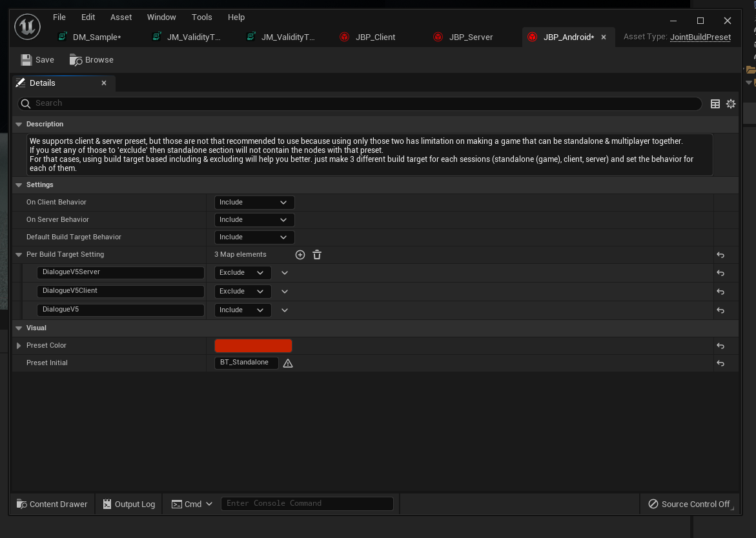Browse to asset in Content Browser

pos(91,60)
